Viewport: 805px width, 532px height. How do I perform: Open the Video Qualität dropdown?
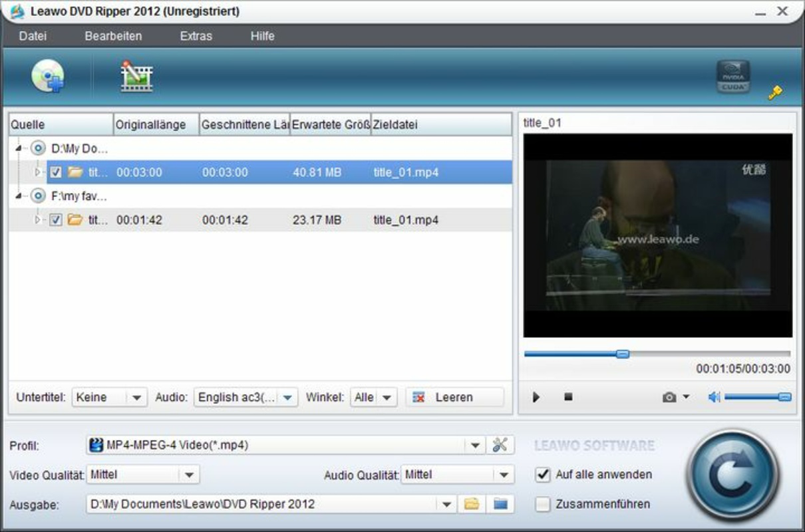coord(143,475)
